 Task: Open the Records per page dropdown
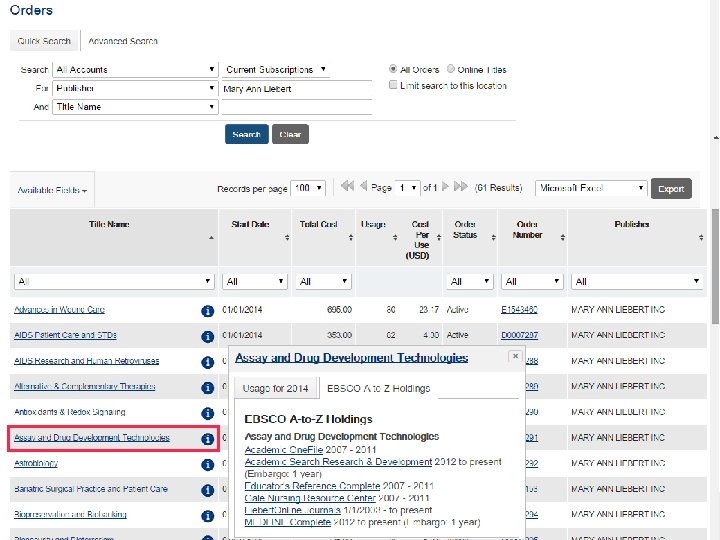308,188
